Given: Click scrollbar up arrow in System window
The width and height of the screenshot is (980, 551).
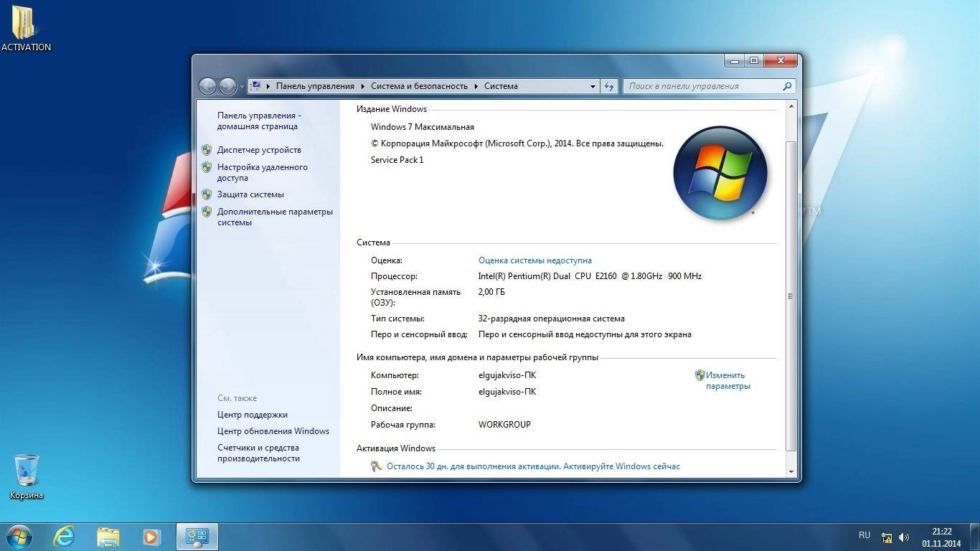Looking at the screenshot, I should pos(791,106).
